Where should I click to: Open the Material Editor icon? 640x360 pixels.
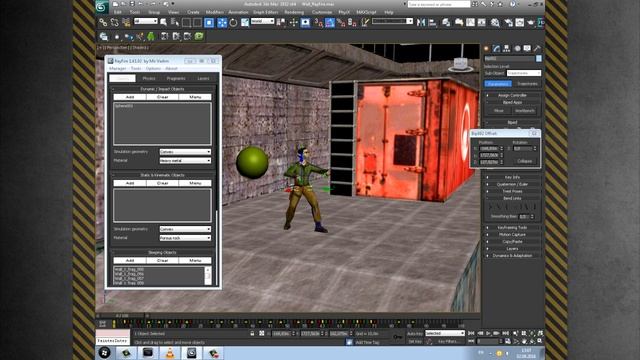[495, 22]
